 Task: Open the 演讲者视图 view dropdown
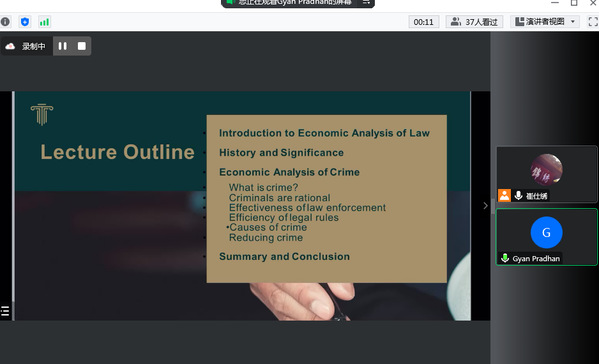coord(545,22)
